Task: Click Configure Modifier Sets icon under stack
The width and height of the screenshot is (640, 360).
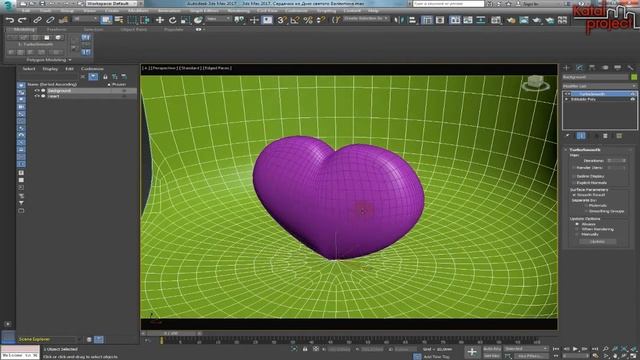Action: 619,136
